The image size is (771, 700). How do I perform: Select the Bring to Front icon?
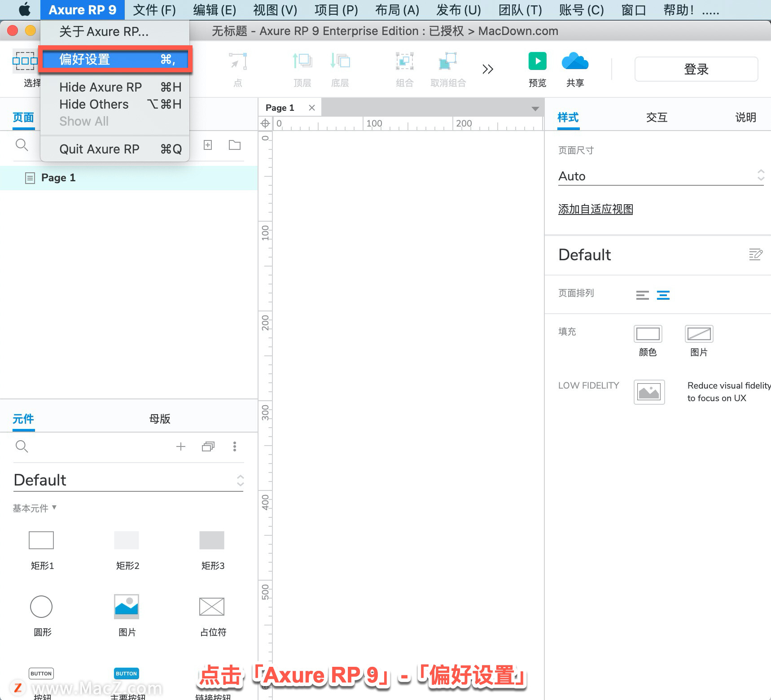(x=302, y=61)
